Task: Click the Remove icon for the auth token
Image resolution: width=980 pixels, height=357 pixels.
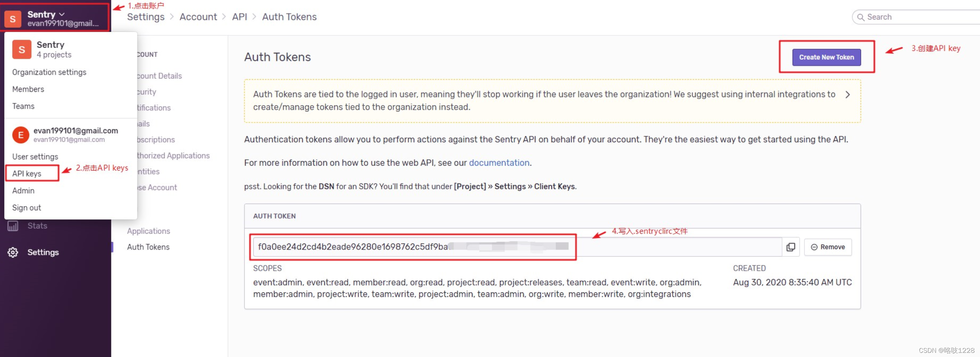Action: 815,247
